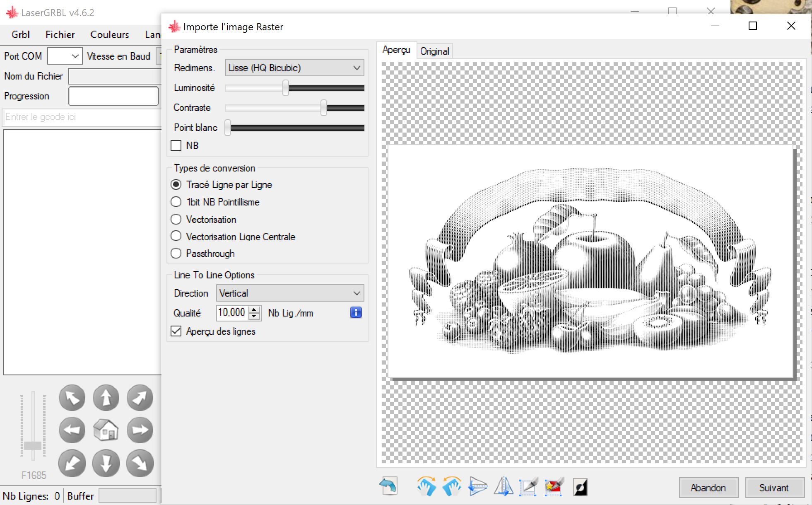Viewport: 812px width, 505px height.
Task: Jog laser left with the arrow button
Action: point(72,430)
